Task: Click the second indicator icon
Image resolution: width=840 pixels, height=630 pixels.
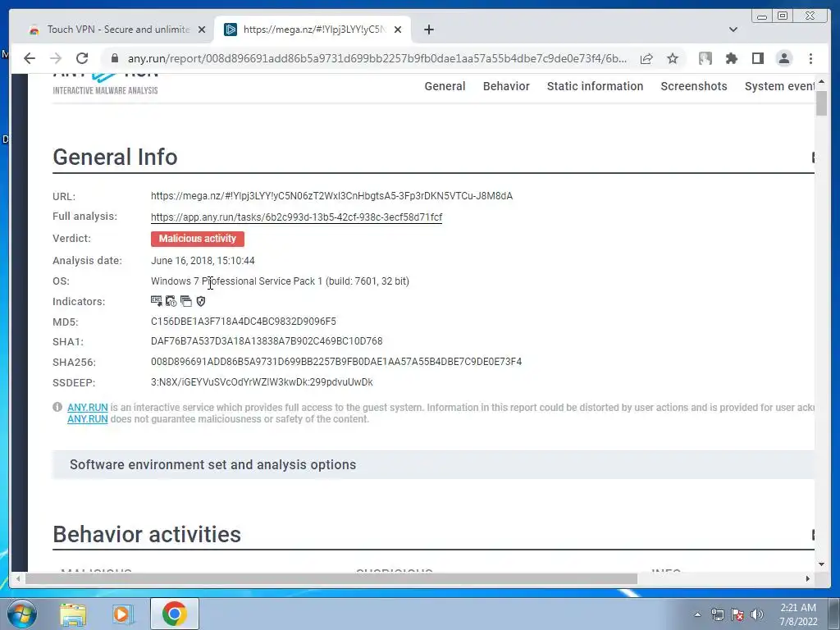Action: pyautogui.click(x=171, y=301)
